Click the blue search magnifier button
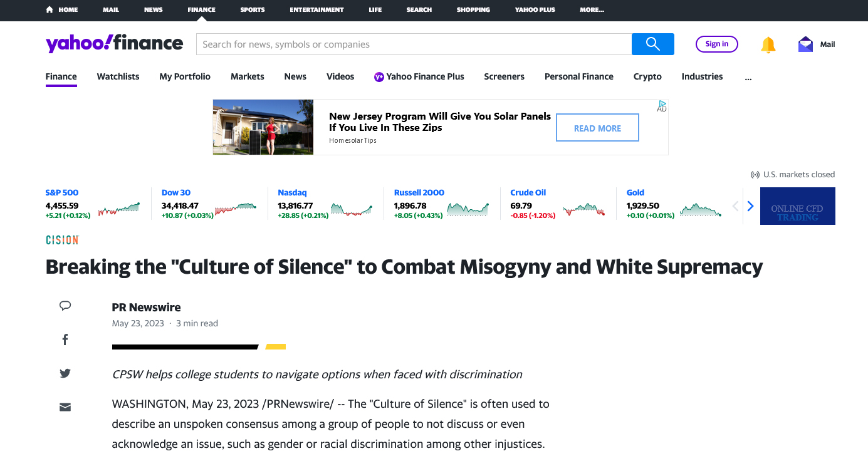 (x=652, y=44)
